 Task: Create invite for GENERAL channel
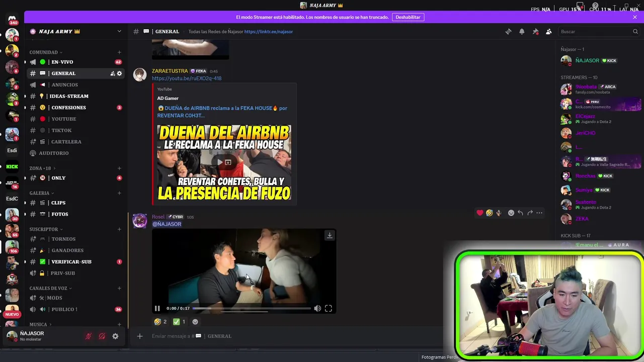click(113, 73)
